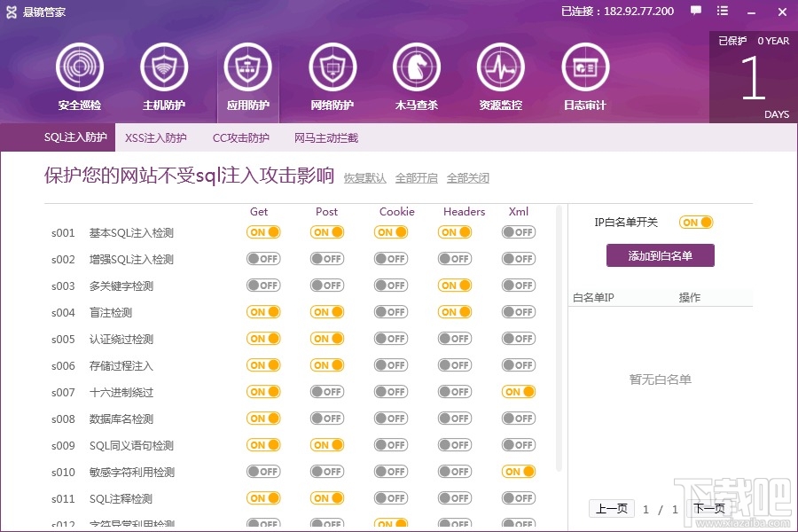Enable s002 Post toggle
This screenshot has width=798, height=532.
pos(327,259)
